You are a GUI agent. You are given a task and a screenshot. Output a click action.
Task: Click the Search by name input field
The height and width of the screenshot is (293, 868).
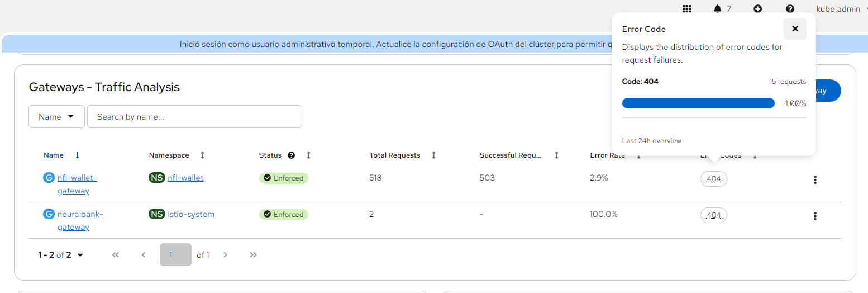tap(194, 117)
